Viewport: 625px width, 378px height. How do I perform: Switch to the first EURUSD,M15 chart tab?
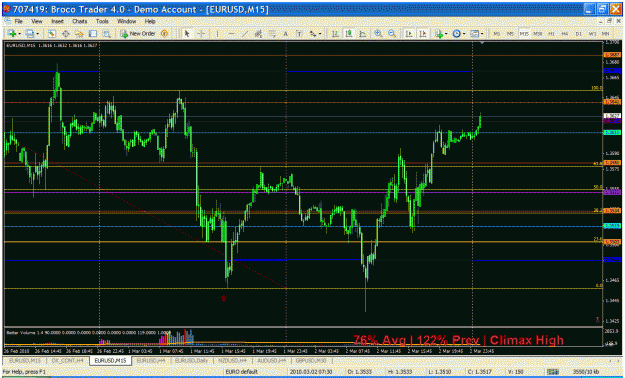(x=25, y=360)
